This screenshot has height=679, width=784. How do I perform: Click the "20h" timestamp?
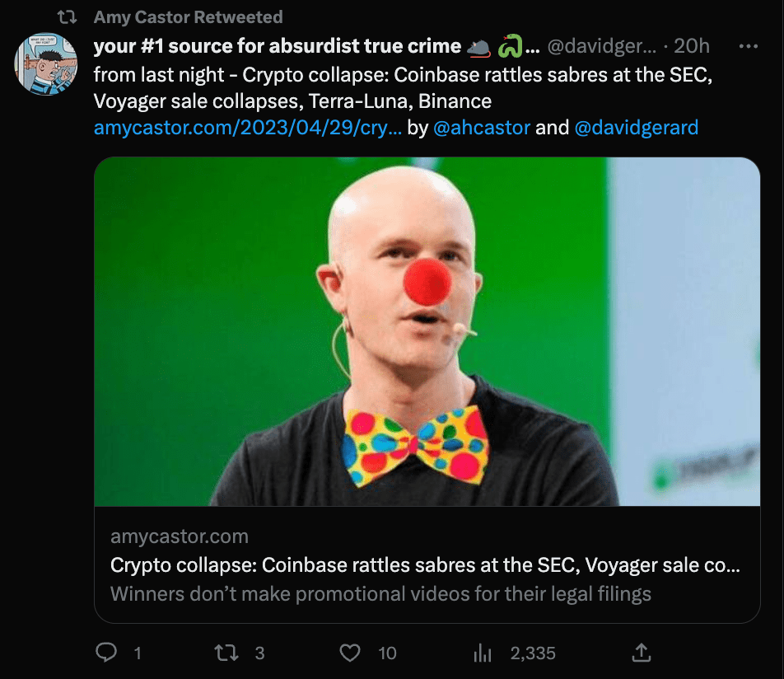[x=692, y=46]
